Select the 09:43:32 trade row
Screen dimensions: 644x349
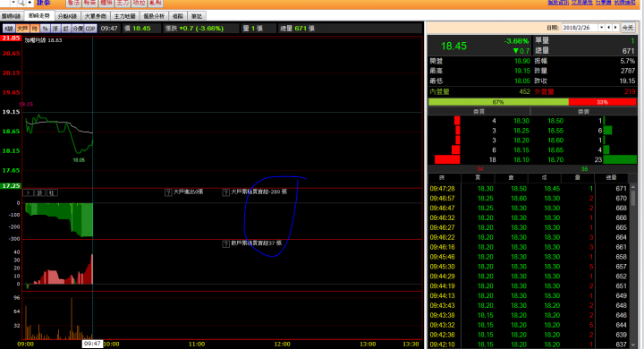point(529,325)
